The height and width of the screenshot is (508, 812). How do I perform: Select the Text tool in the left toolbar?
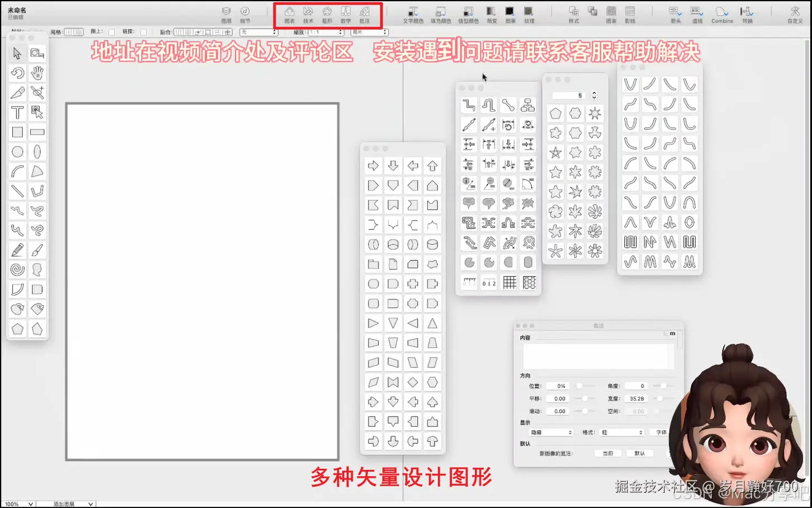pyautogui.click(x=17, y=112)
